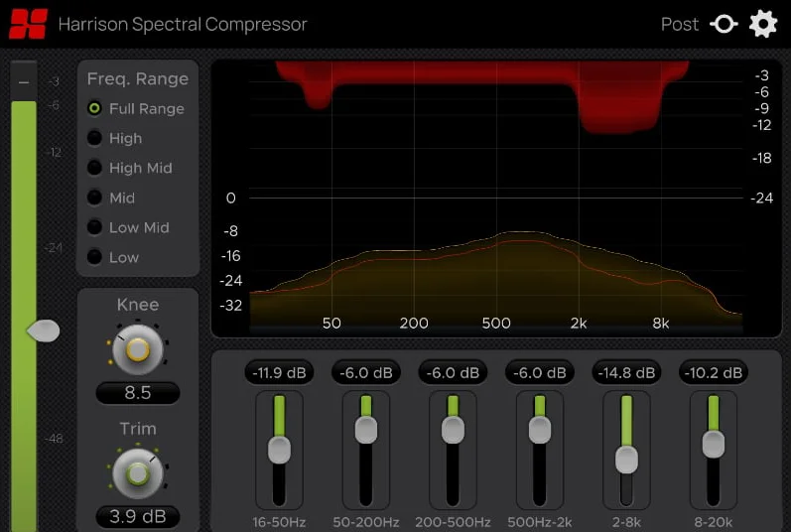Screen dimensions: 791x532
Task: Click the 2-8k band fader handle
Action: [x=626, y=460]
